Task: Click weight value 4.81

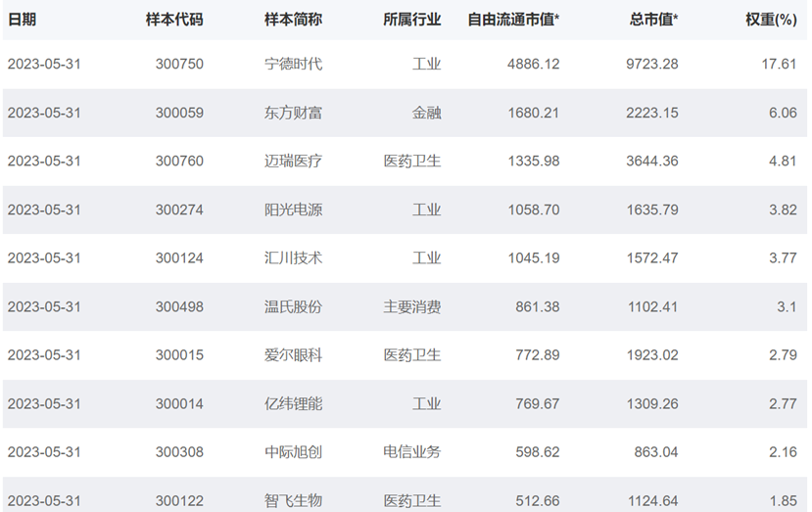Action: 783,161
